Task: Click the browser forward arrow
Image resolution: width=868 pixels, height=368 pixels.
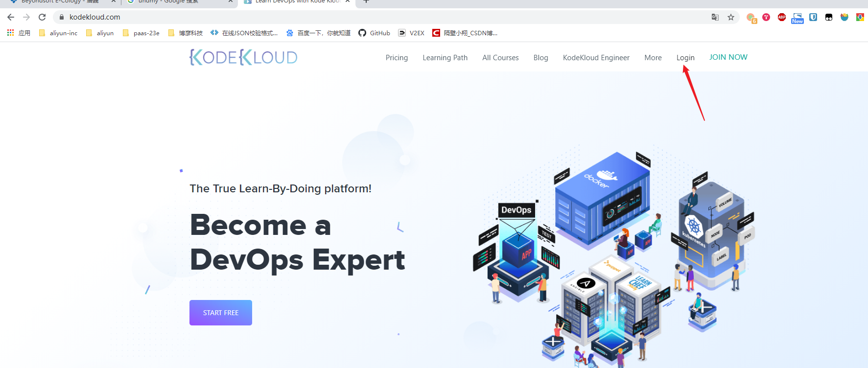Action: pyautogui.click(x=26, y=17)
